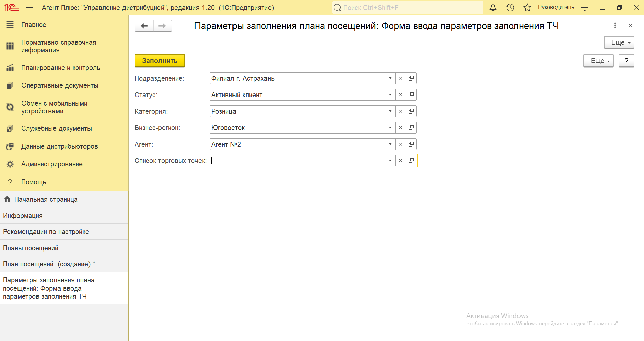Viewport: 644px width, 341px height.
Task: Expand the Категория dropdown list
Action: [x=390, y=111]
